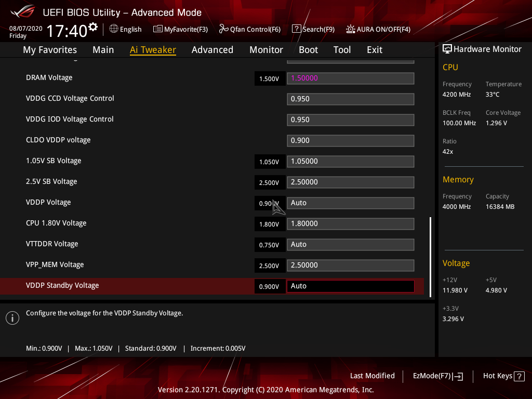The width and height of the screenshot is (532, 399).
Task: Click the 17:40 clock display
Action: point(67,31)
